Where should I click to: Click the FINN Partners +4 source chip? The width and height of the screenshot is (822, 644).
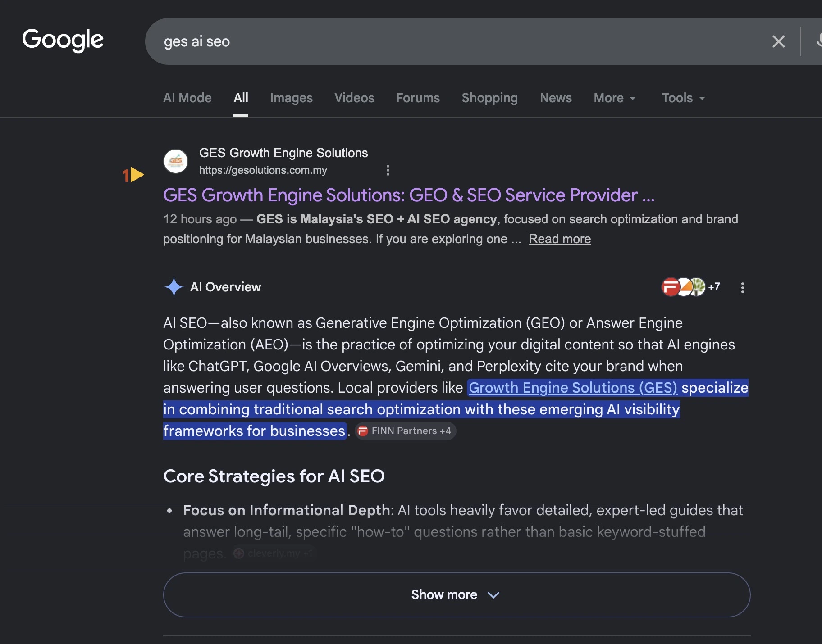406,431
